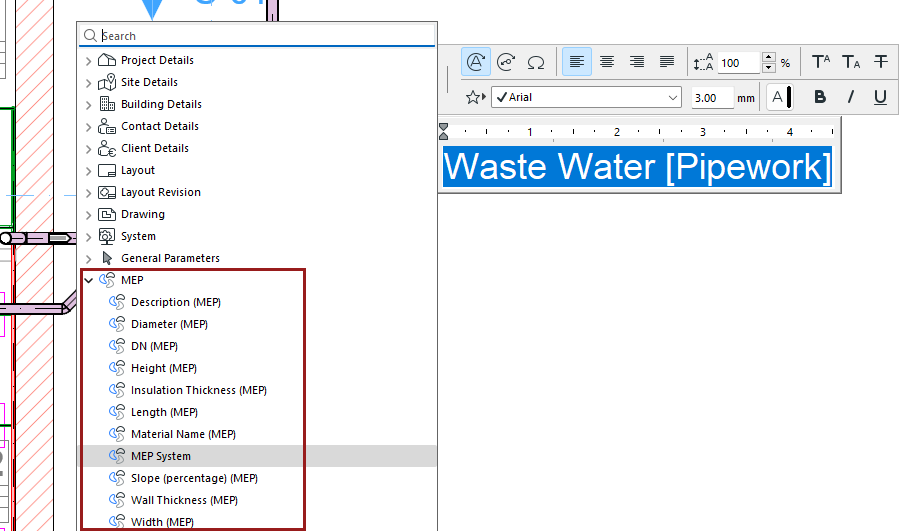
Task: Set text alignment to justified
Action: pos(666,62)
